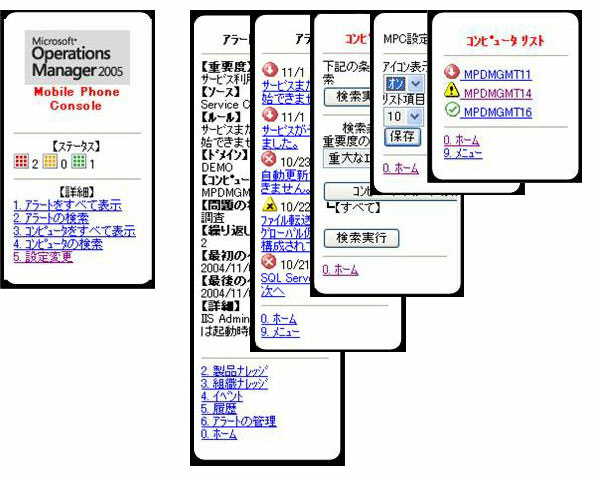This screenshot has width=600, height=480.
Task: Click the red error icon beside MPDMGMT11
Action: pyautogui.click(x=452, y=73)
